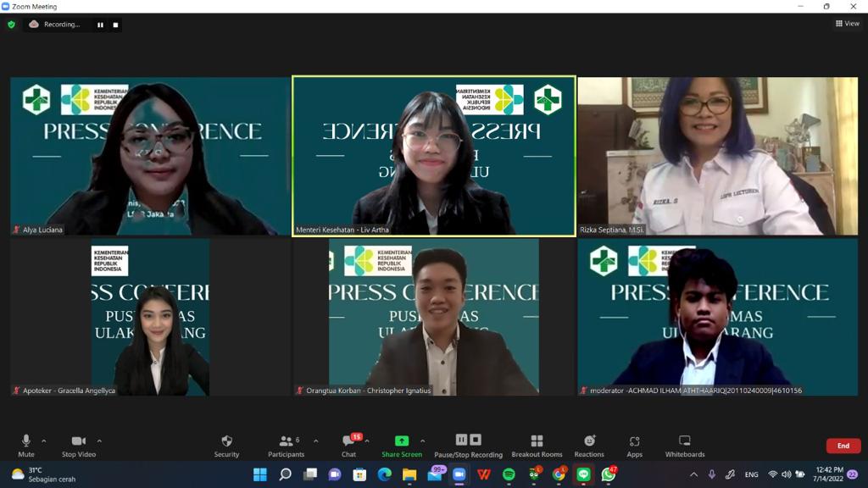Select Rizka Septiana's video tile

point(717,156)
